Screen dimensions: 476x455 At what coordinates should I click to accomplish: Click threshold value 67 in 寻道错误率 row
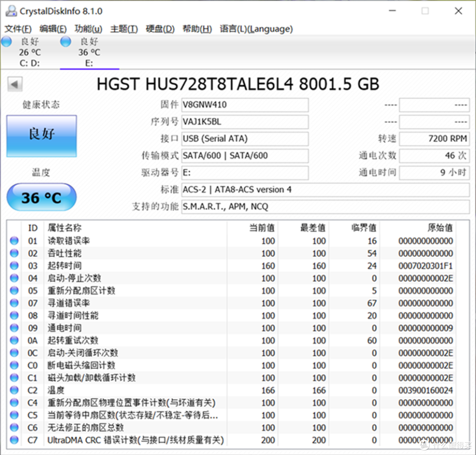click(372, 303)
